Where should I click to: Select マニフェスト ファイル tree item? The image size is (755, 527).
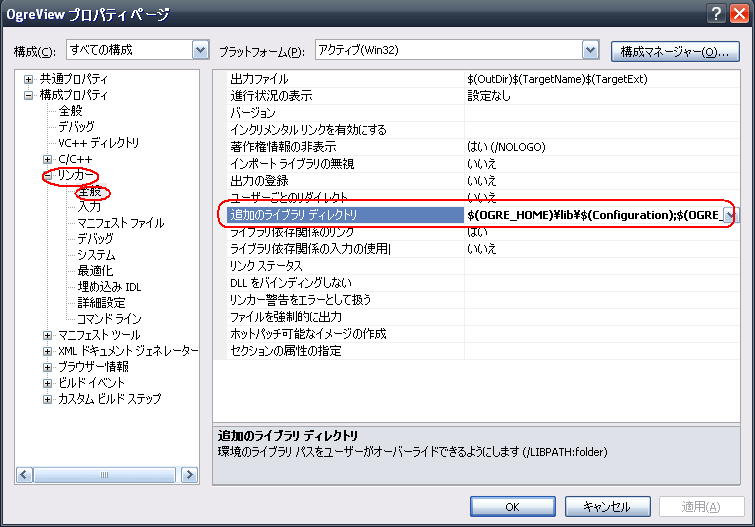(x=121, y=223)
